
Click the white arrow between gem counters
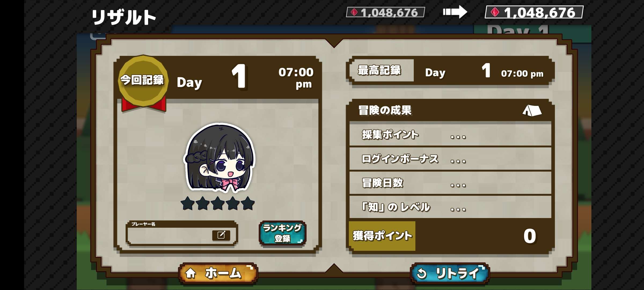[455, 12]
